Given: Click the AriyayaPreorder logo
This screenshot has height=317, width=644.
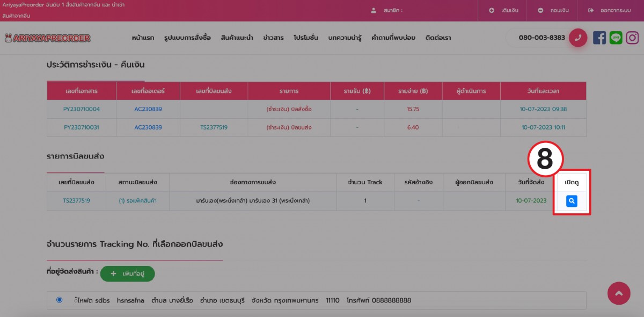Looking at the screenshot, I should 47,38.
